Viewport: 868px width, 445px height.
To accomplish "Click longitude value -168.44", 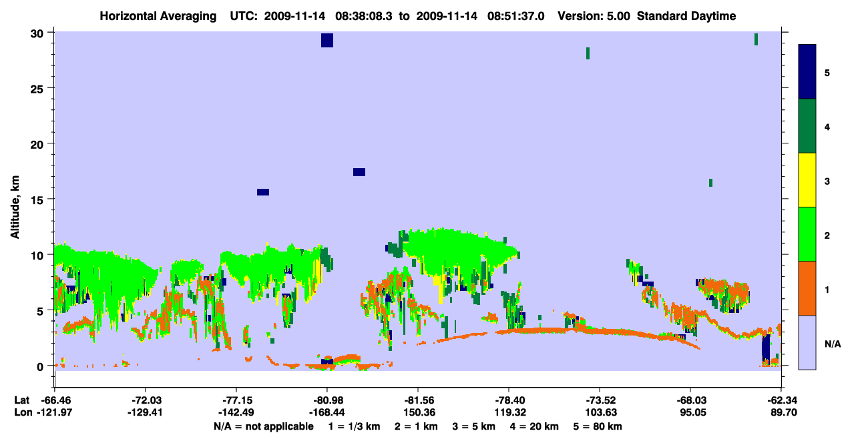I will (327, 413).
